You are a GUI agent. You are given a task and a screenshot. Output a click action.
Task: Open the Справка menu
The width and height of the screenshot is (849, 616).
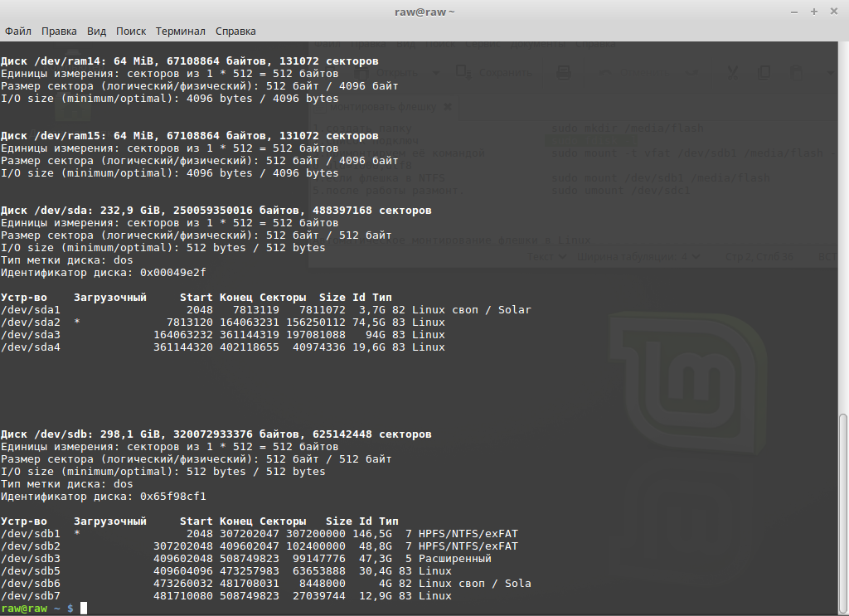(x=235, y=31)
